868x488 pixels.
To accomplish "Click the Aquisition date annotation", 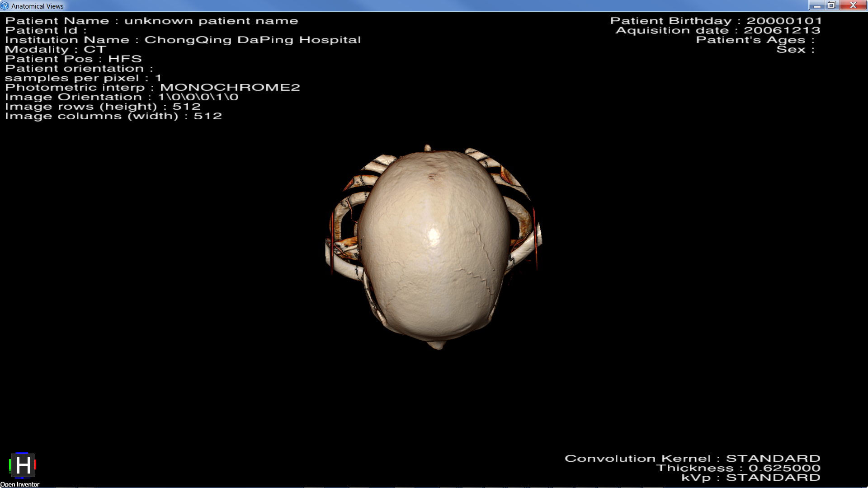I will (x=718, y=30).
